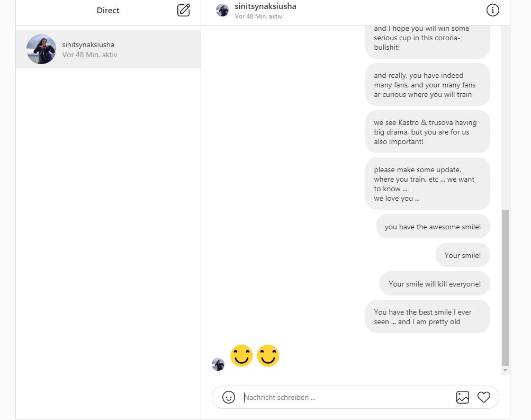Select the "Your smile will kill everyone!" message
Image resolution: width=531 pixels, height=420 pixels.
coord(435,284)
